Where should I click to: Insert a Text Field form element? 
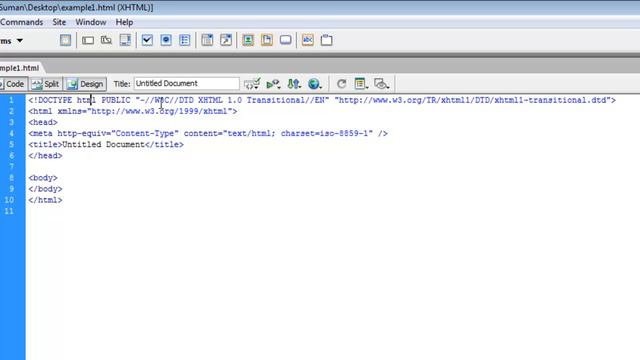tap(88, 40)
